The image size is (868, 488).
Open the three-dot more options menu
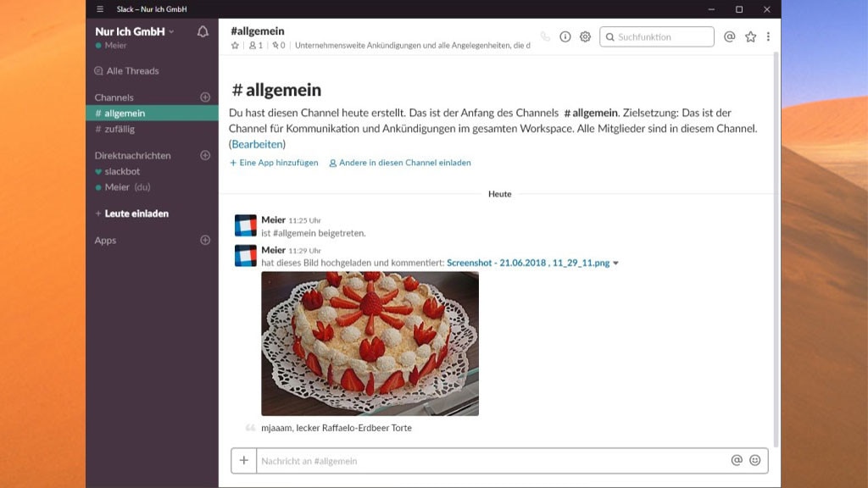(768, 37)
